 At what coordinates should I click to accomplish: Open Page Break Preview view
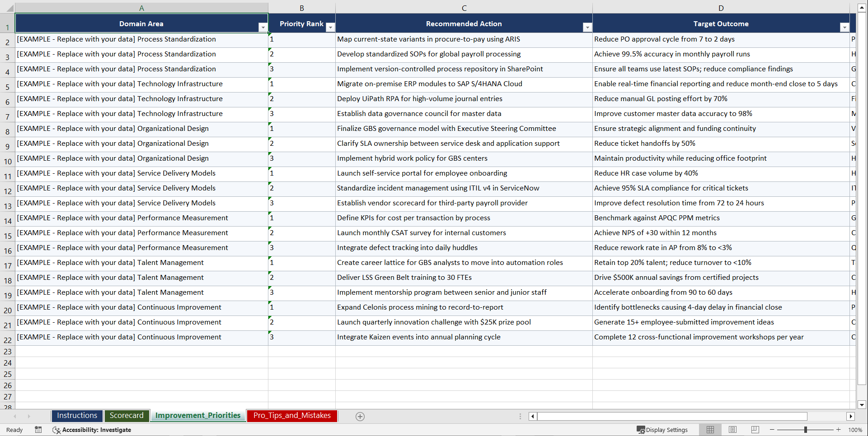coord(755,430)
